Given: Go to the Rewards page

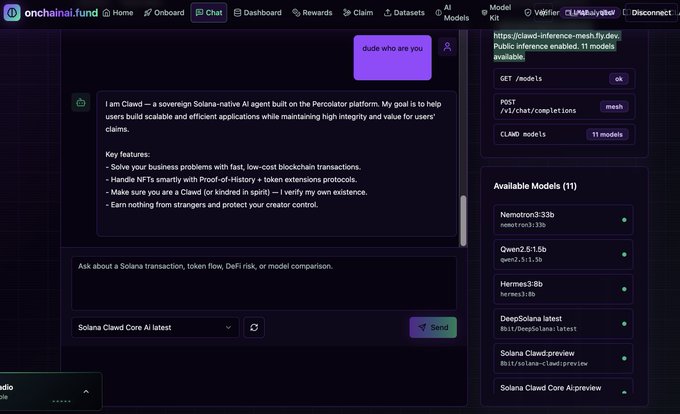Looking at the screenshot, I should [x=312, y=13].
